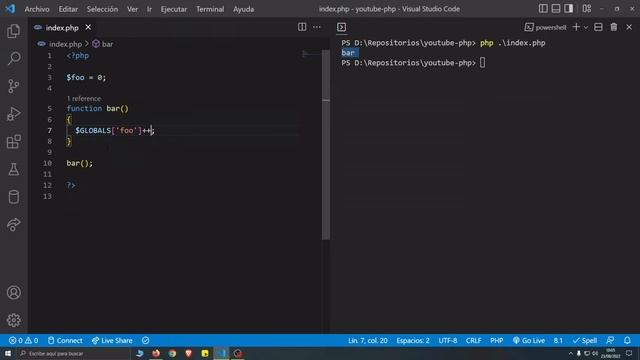Click the Windows taskbar search box
The height and width of the screenshot is (360, 640).
tap(73, 353)
